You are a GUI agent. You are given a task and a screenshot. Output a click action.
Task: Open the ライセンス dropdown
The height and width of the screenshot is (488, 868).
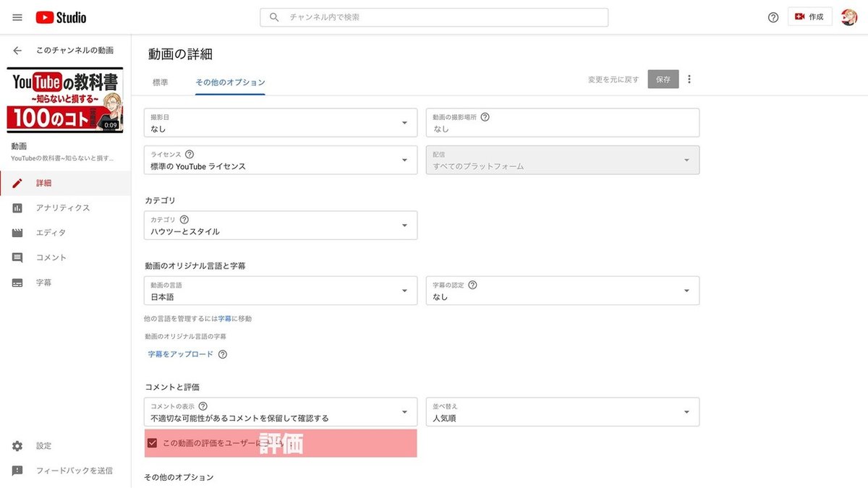281,160
